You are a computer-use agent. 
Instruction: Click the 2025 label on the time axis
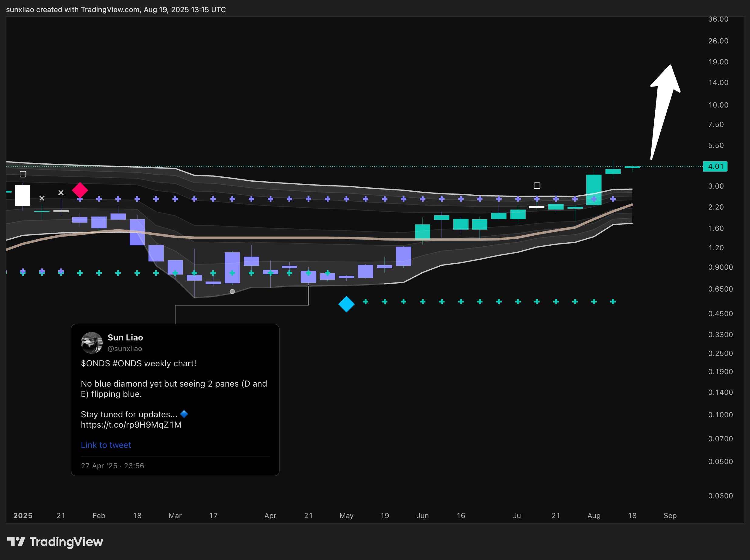point(23,516)
